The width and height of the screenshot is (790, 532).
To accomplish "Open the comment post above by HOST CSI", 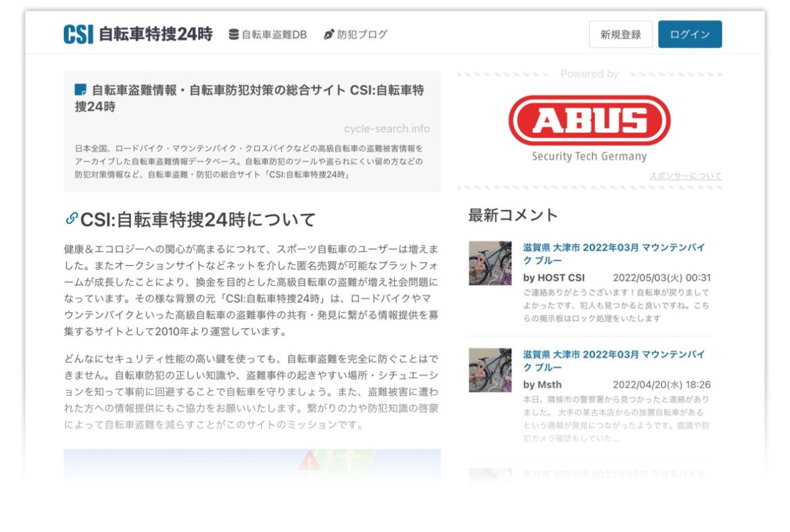I will click(613, 253).
